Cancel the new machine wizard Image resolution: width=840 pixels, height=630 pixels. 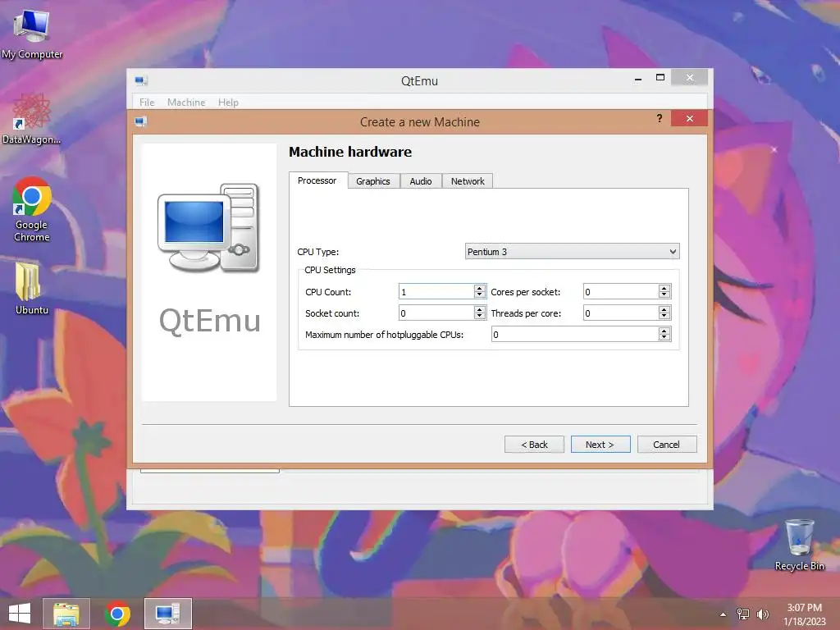pyautogui.click(x=666, y=444)
